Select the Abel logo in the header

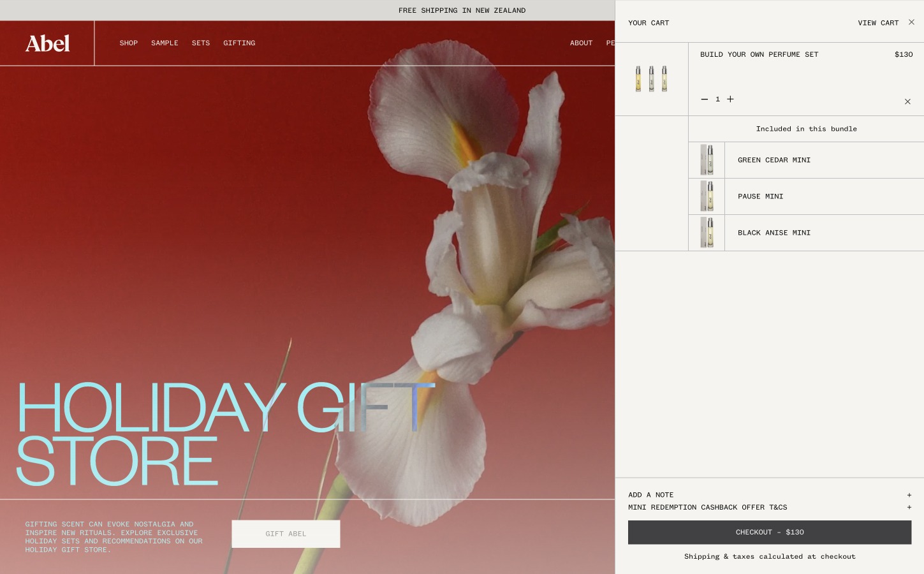click(47, 43)
